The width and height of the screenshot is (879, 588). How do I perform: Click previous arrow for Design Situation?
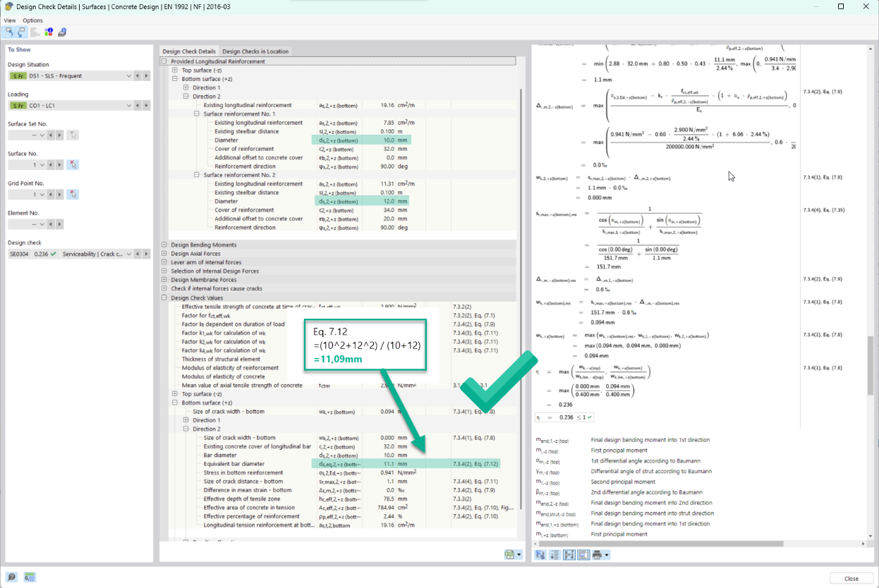click(138, 75)
